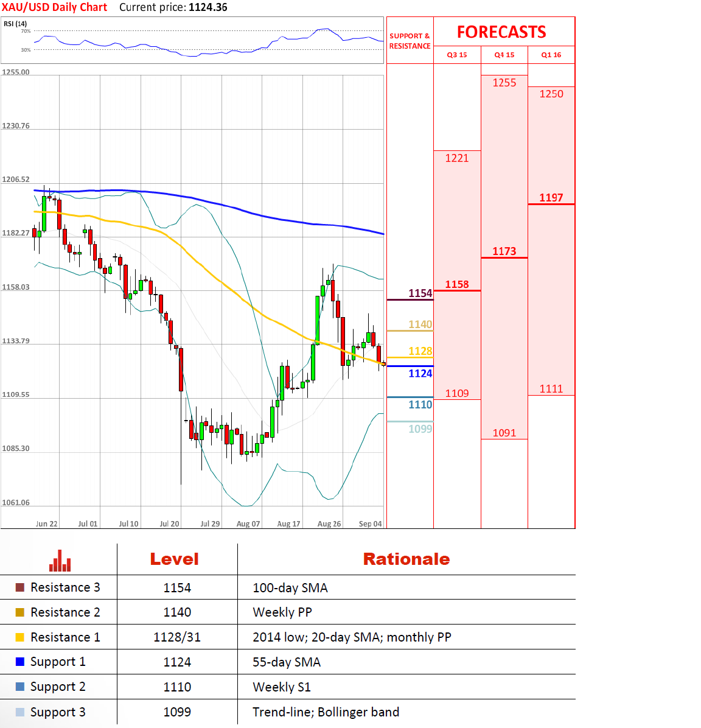Viewport: 701px width, 728px height.
Task: Click the Support 3 row label
Action: tap(58, 712)
